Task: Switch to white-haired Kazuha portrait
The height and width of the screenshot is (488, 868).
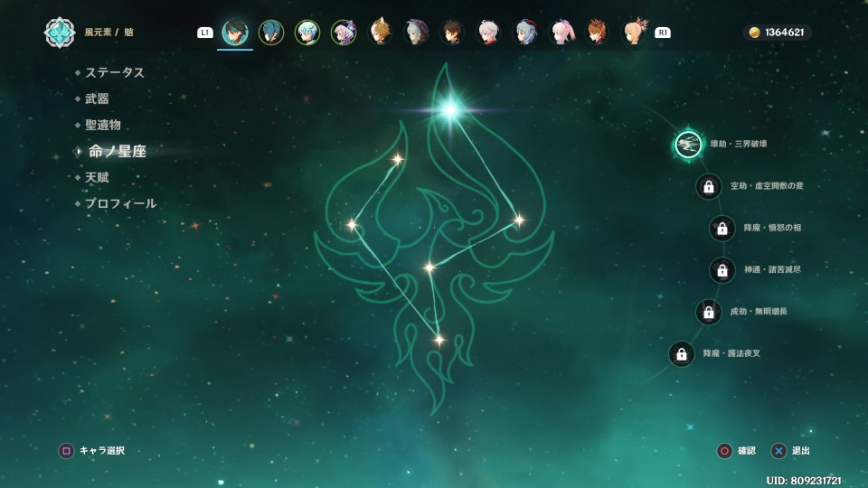Action: (489, 33)
